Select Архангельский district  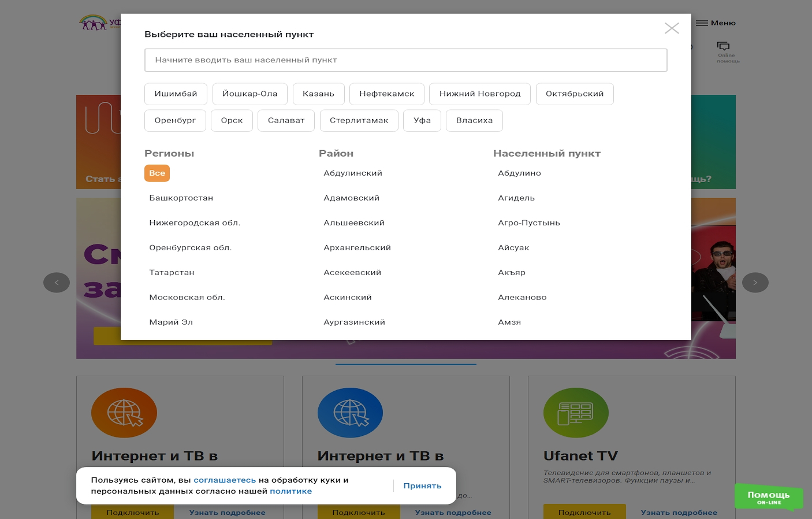(357, 247)
